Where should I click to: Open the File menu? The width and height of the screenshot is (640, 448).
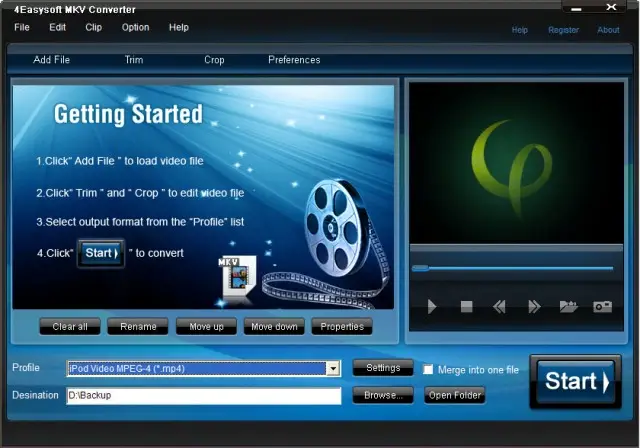point(22,27)
